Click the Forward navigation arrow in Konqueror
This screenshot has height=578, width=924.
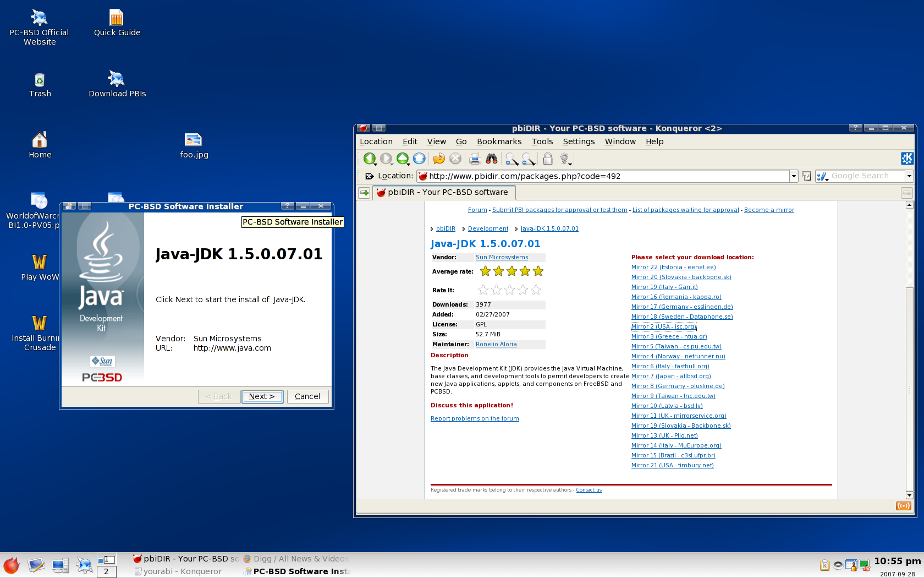pyautogui.click(x=386, y=159)
